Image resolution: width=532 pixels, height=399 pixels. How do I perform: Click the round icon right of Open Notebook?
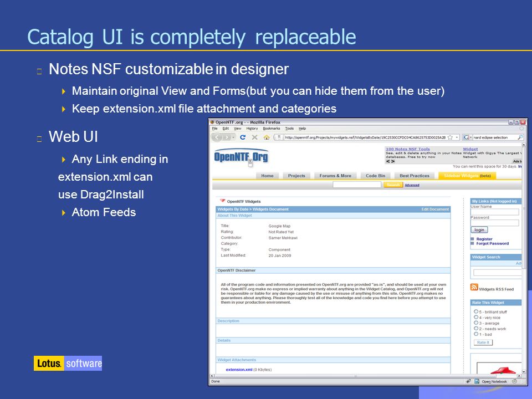tap(514, 381)
